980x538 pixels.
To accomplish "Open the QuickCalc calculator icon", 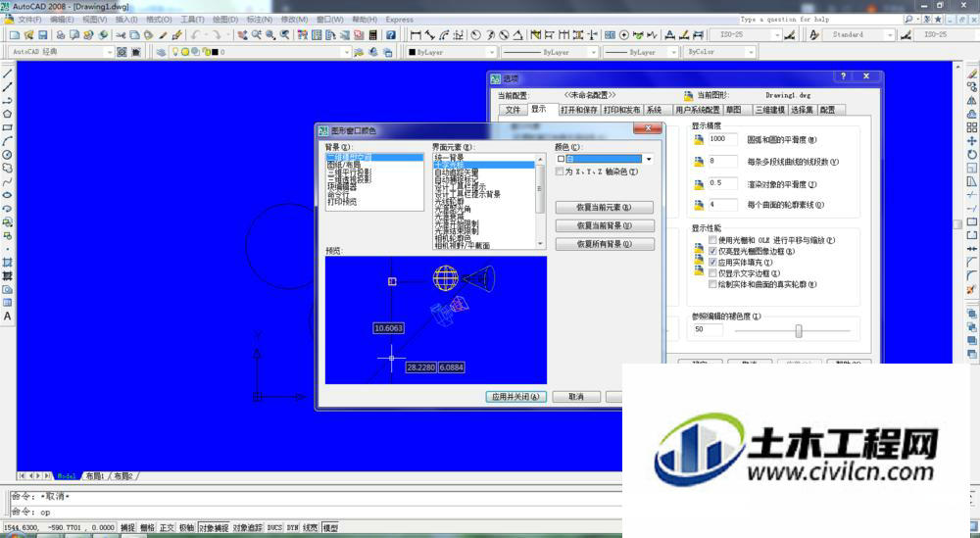I will coord(373,35).
